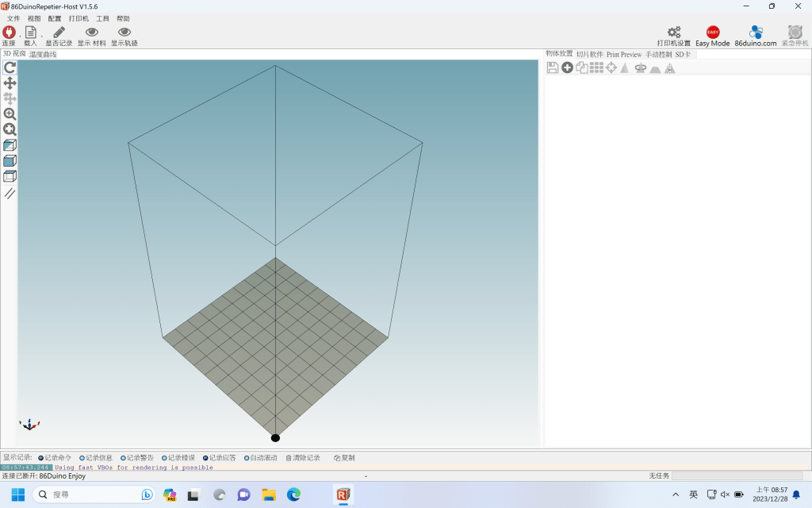Open File Explorer from the taskbar

pyautogui.click(x=269, y=495)
